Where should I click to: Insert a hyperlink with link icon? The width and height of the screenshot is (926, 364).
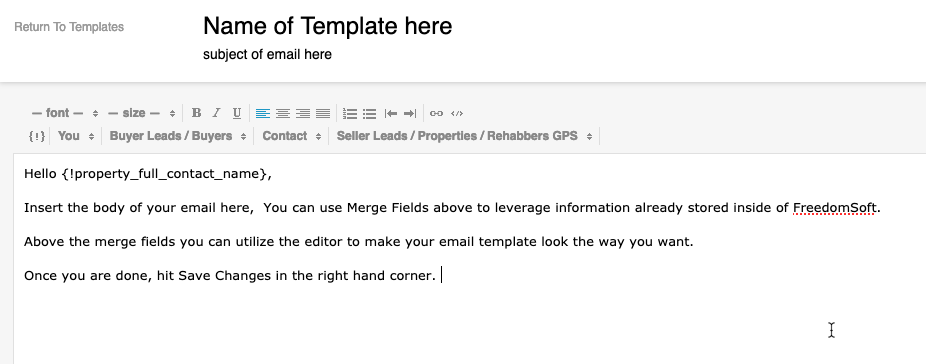click(436, 113)
